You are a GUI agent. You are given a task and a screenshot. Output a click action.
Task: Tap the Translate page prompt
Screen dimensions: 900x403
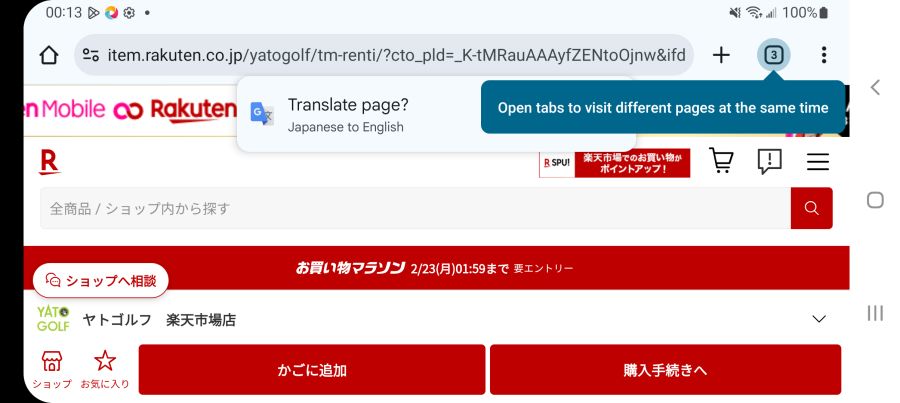[346, 114]
